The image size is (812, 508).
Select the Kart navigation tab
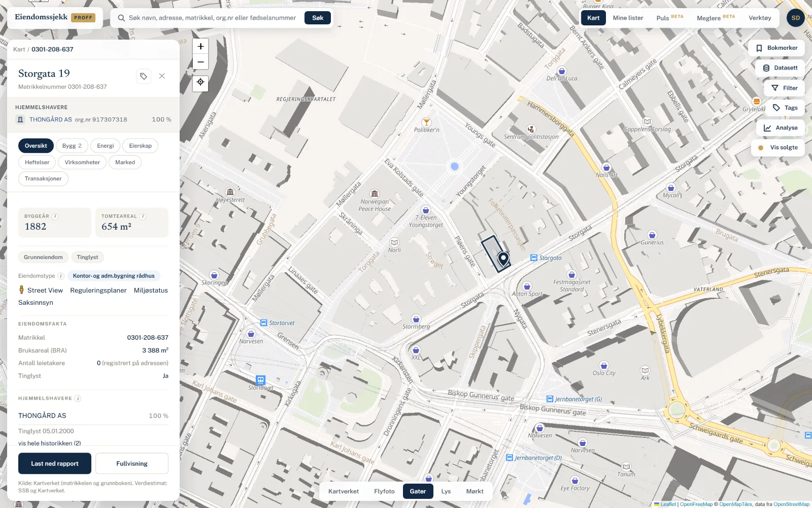[x=593, y=18]
